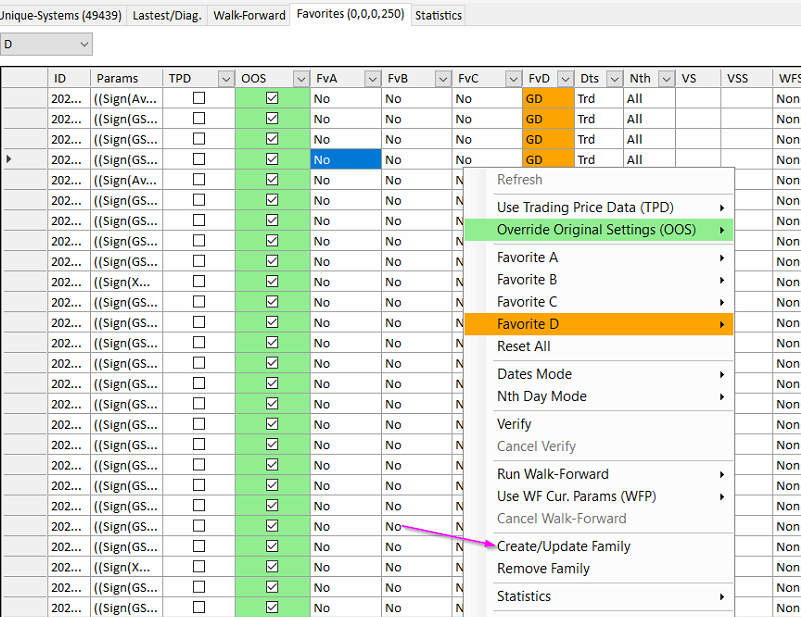
Task: Switch to the Statistics tab
Action: point(438,15)
